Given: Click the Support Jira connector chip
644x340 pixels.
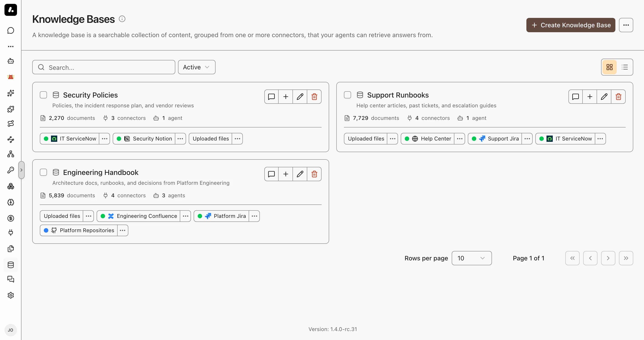Looking at the screenshot, I should click(495, 139).
